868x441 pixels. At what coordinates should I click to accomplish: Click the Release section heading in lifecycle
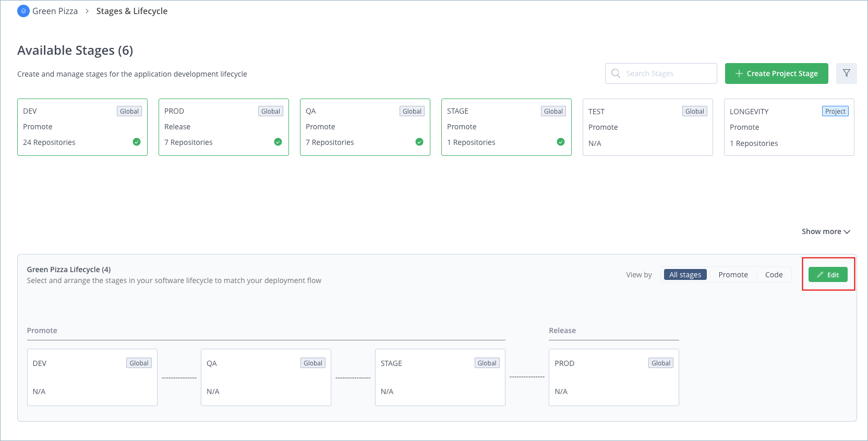562,330
